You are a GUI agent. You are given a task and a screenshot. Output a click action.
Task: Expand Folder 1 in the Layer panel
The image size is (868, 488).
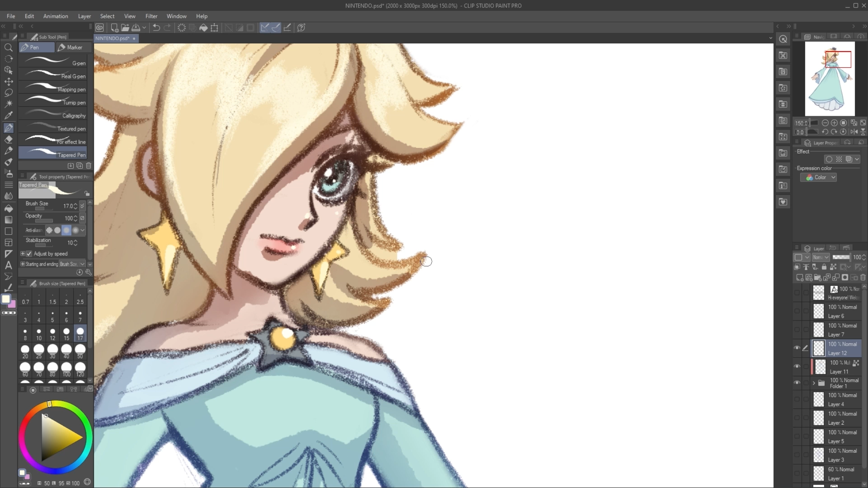tap(814, 383)
